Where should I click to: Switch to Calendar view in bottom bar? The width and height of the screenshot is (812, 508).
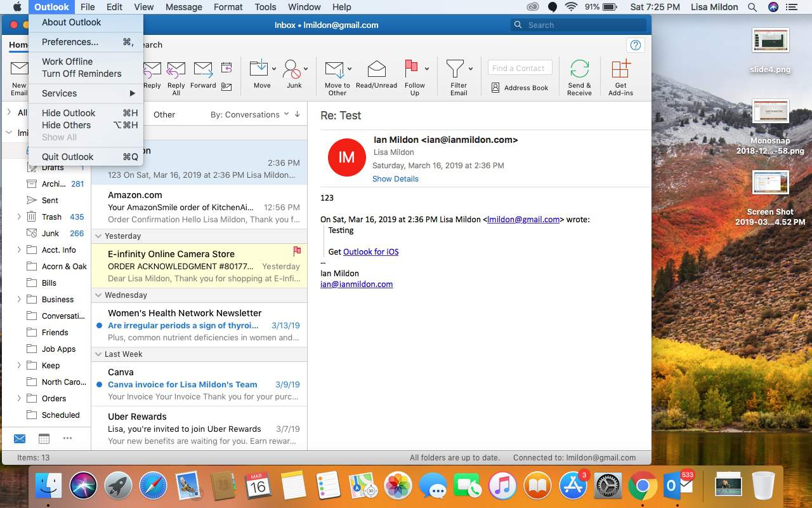[44, 438]
